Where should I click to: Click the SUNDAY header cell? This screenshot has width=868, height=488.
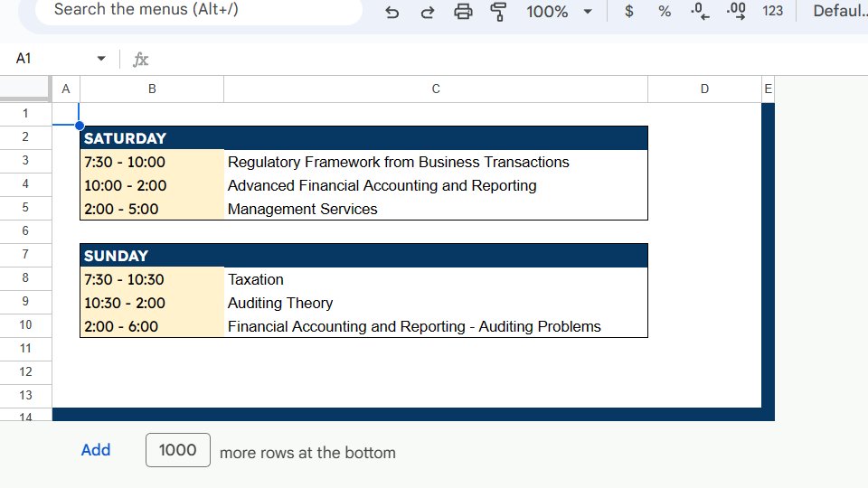coord(363,256)
